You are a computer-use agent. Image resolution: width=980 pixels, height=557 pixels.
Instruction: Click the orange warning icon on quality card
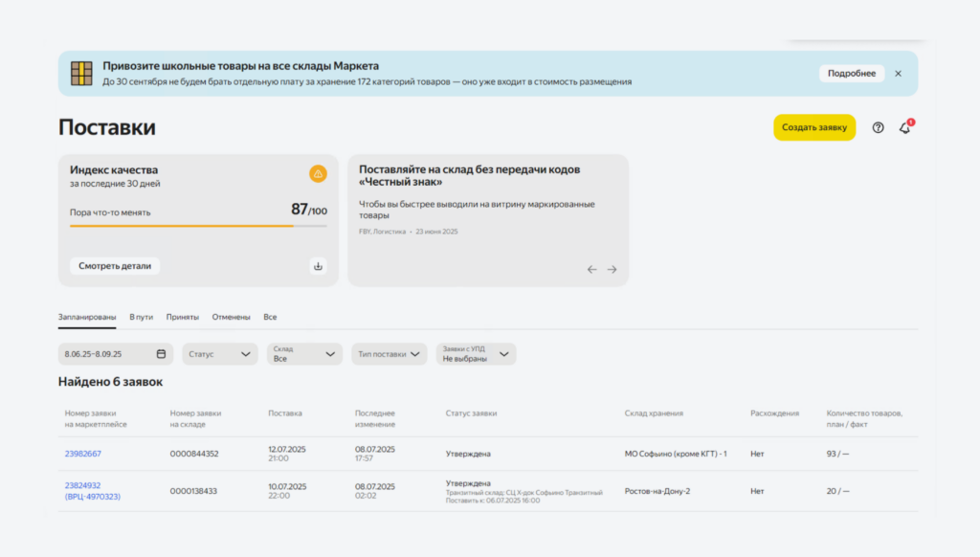pyautogui.click(x=318, y=173)
